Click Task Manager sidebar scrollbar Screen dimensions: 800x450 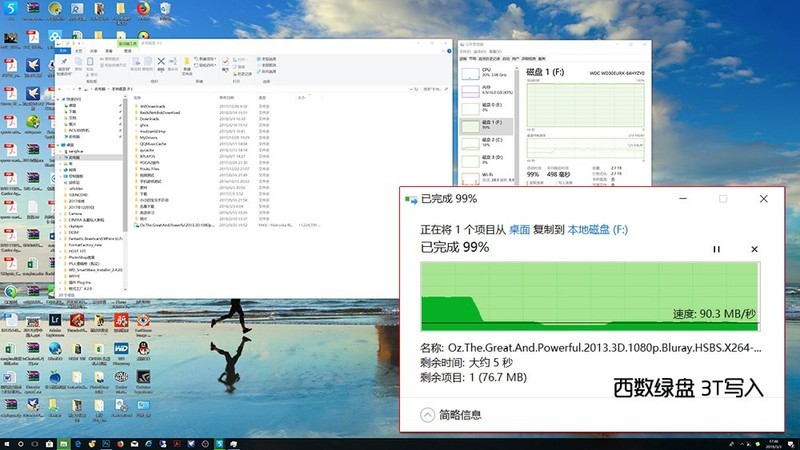pyautogui.click(x=517, y=128)
